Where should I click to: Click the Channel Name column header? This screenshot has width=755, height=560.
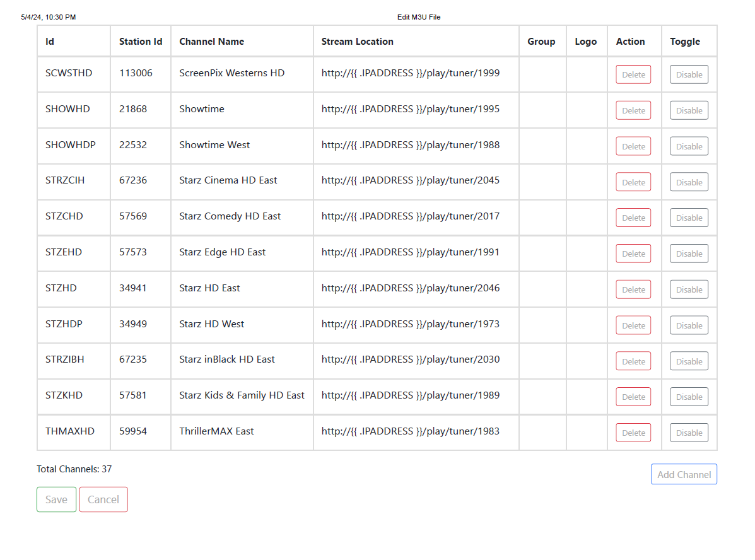[x=211, y=42]
